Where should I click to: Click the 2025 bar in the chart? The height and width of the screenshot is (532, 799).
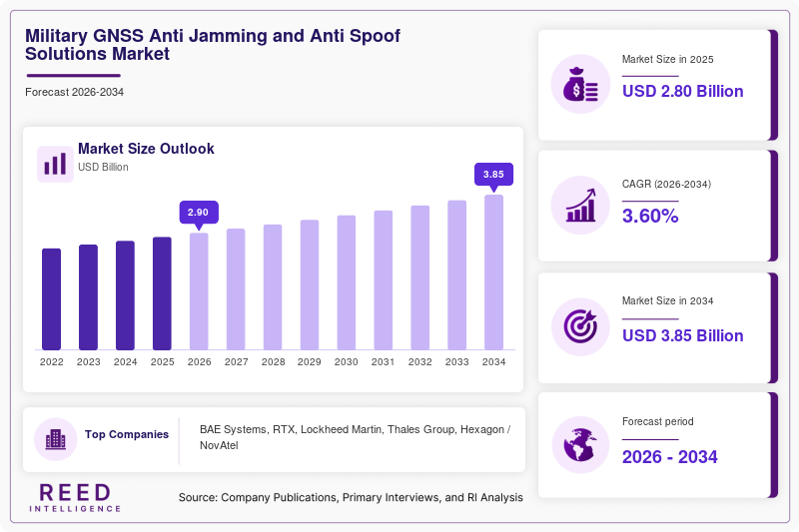click(x=162, y=293)
